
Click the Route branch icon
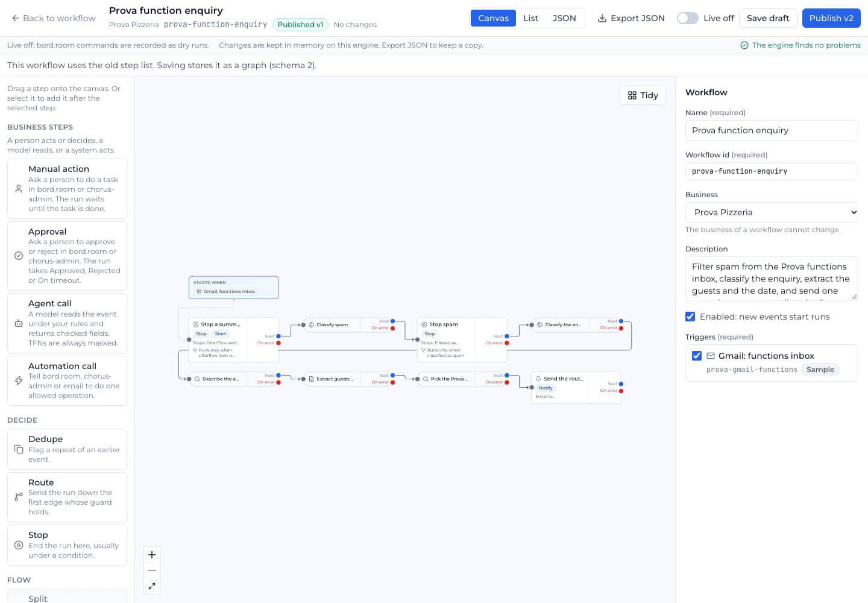19,497
